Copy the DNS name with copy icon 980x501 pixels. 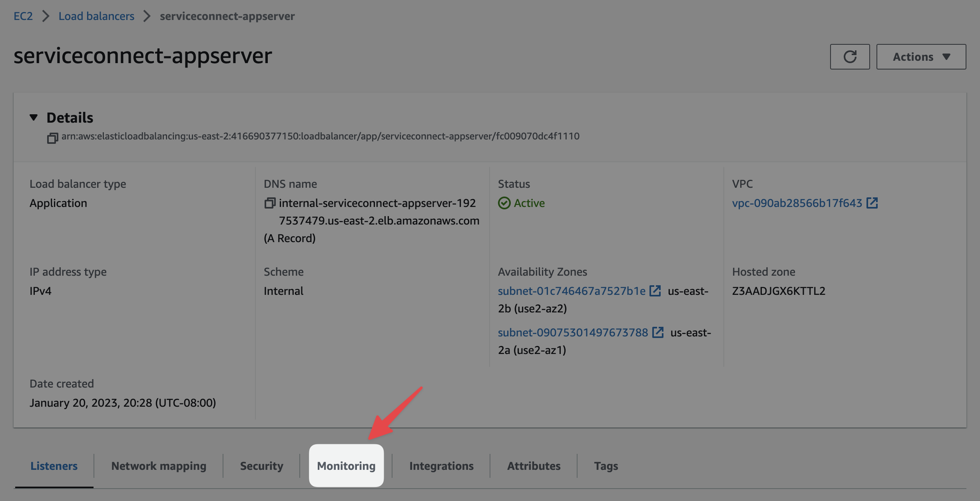click(x=270, y=203)
